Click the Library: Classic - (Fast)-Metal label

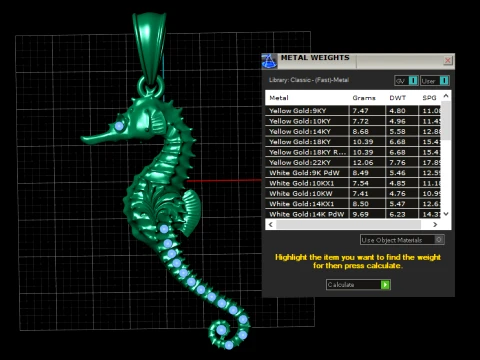(x=309, y=80)
